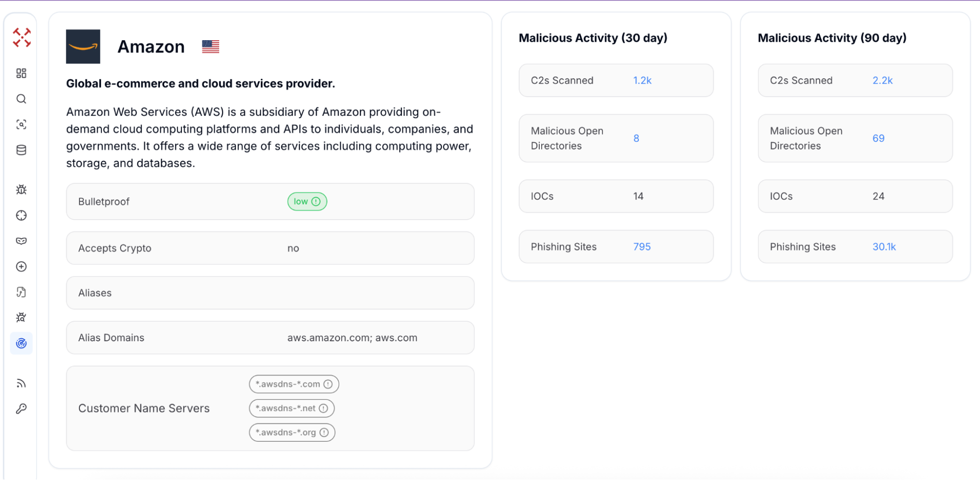
Task: Click the low Bulletproof rating badge
Action: (x=307, y=202)
